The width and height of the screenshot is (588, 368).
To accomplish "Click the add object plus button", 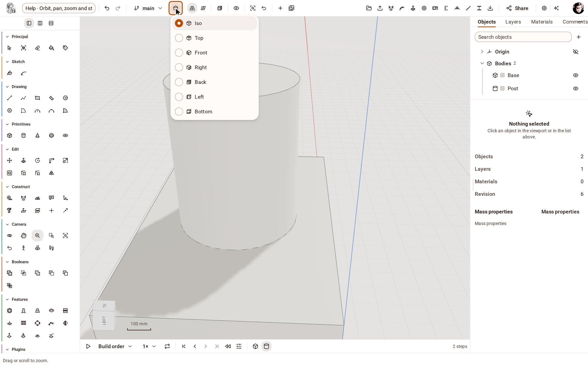I will (578, 37).
